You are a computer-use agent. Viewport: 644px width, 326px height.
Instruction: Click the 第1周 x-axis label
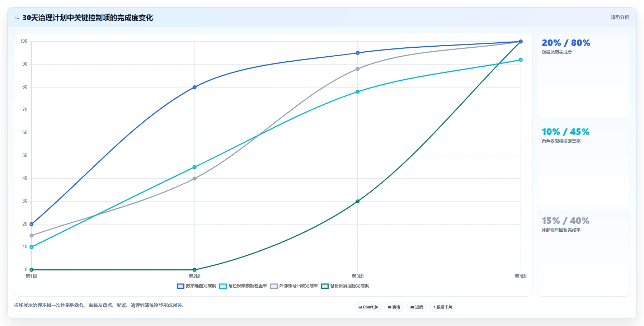click(32, 276)
